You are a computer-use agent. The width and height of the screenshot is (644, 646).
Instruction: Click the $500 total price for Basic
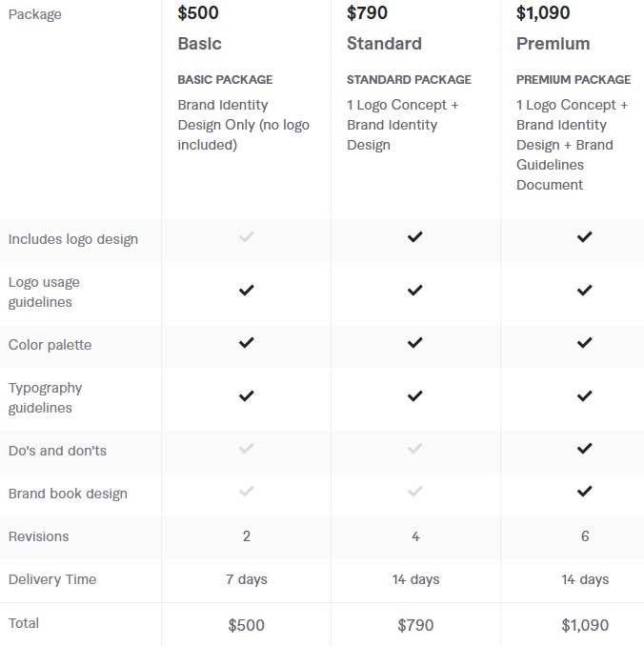246,625
